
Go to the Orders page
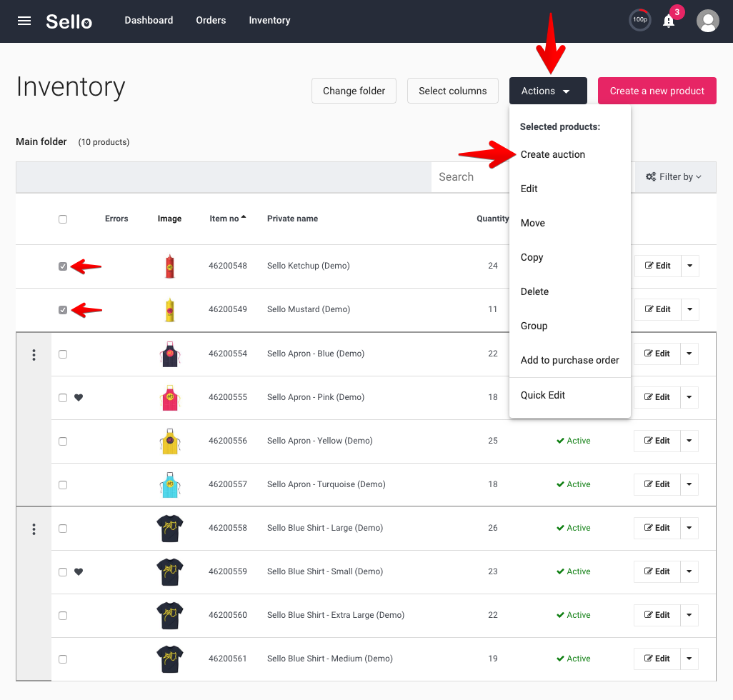[211, 20]
